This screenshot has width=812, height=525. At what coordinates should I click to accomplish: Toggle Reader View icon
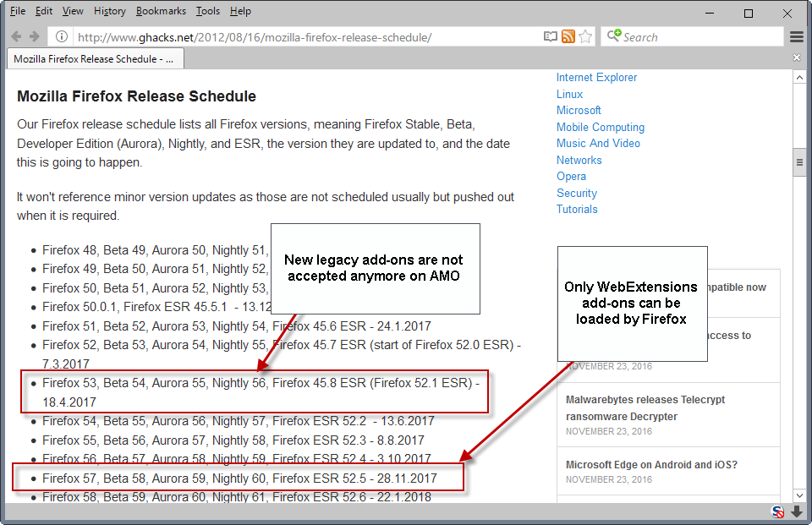[550, 36]
